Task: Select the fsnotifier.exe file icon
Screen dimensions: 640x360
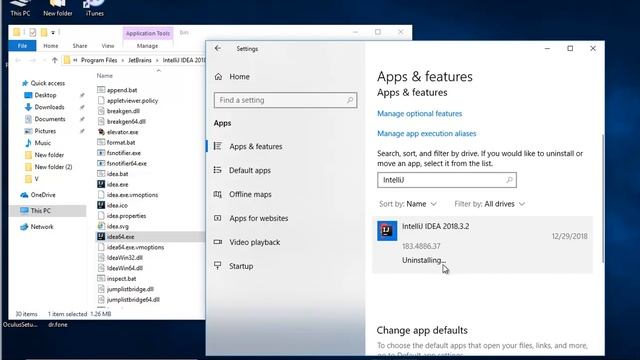Action: tap(101, 153)
